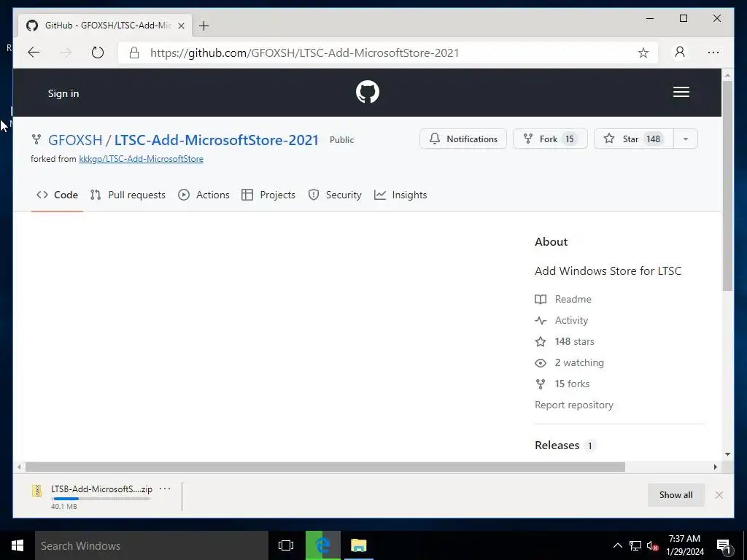Close the GitHub browser tab

coord(181,26)
